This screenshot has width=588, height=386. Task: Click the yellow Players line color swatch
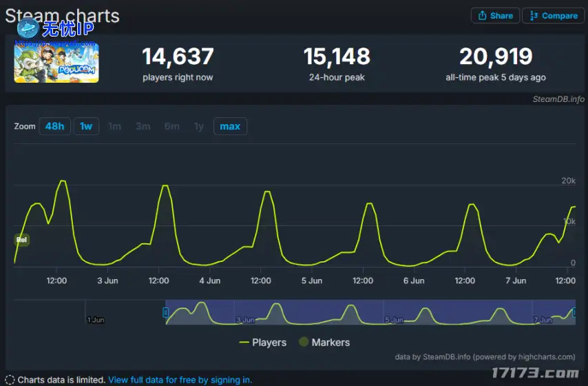pos(244,343)
